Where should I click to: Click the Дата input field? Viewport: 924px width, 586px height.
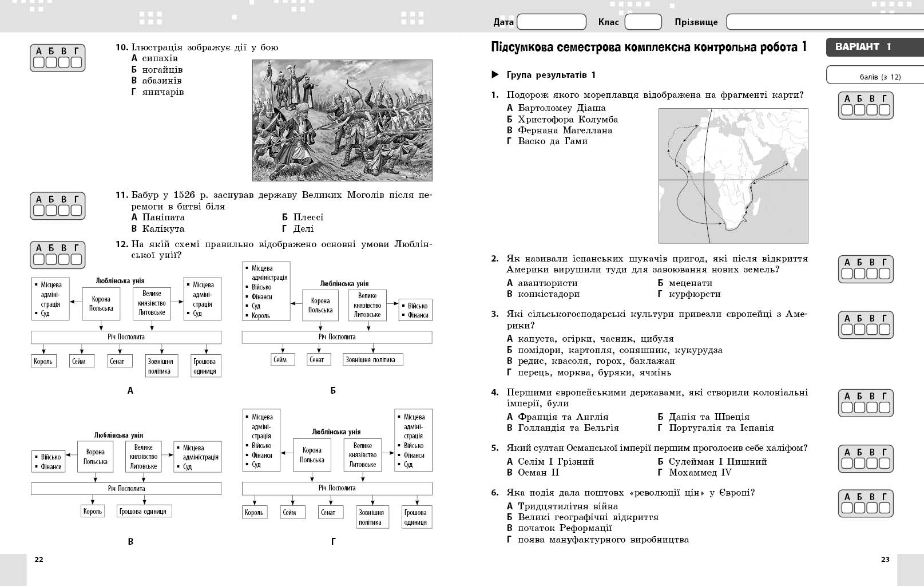pyautogui.click(x=551, y=22)
